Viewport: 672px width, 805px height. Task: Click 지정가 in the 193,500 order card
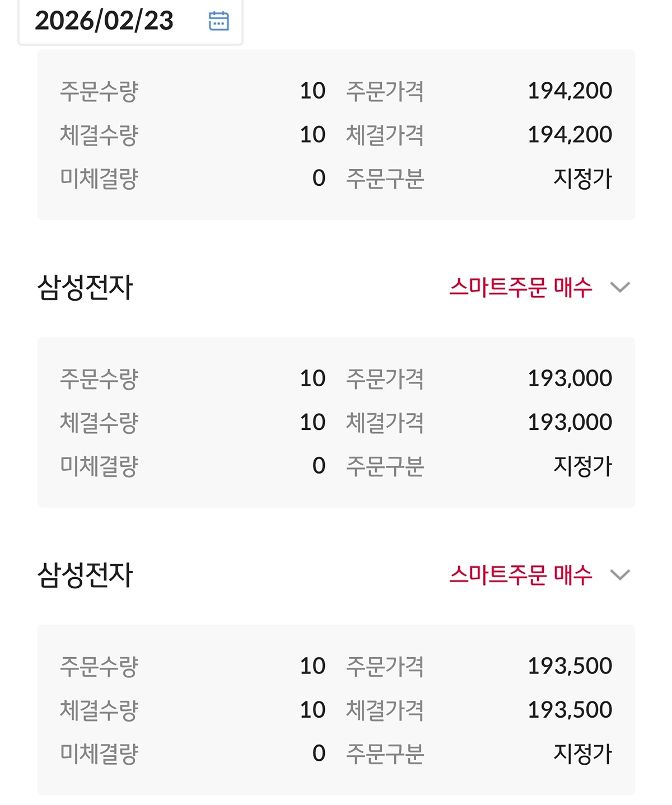tap(582, 753)
